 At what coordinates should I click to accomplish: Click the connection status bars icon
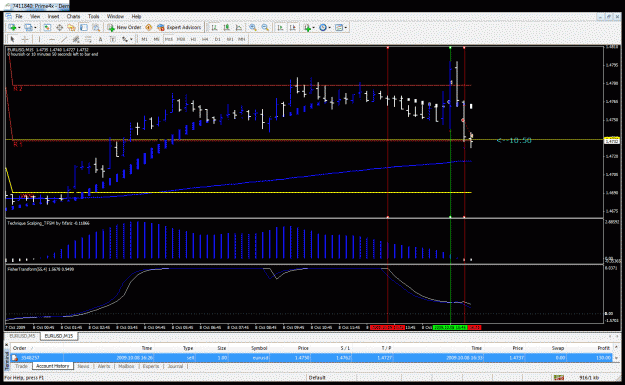(558, 377)
